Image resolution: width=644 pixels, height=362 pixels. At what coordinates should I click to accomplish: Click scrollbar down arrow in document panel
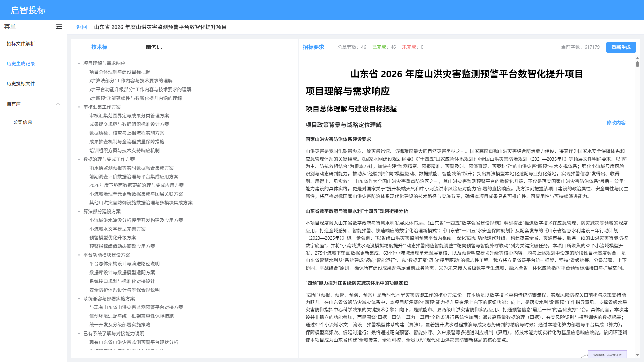pos(637,355)
